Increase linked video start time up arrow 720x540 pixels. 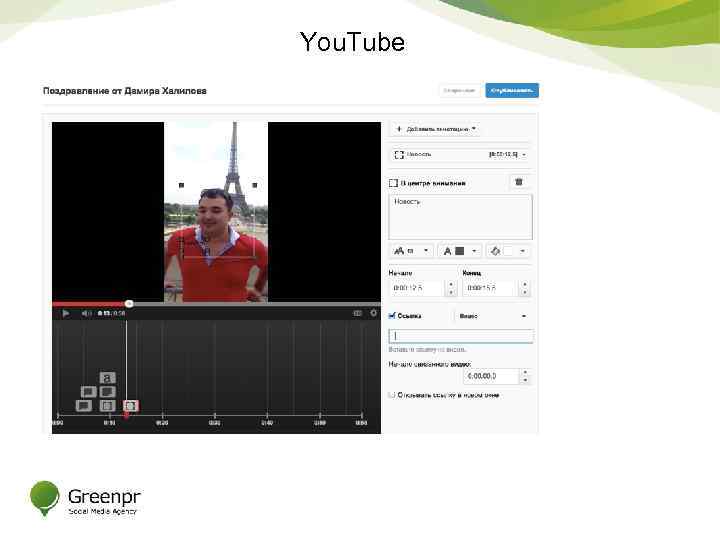[525, 372]
